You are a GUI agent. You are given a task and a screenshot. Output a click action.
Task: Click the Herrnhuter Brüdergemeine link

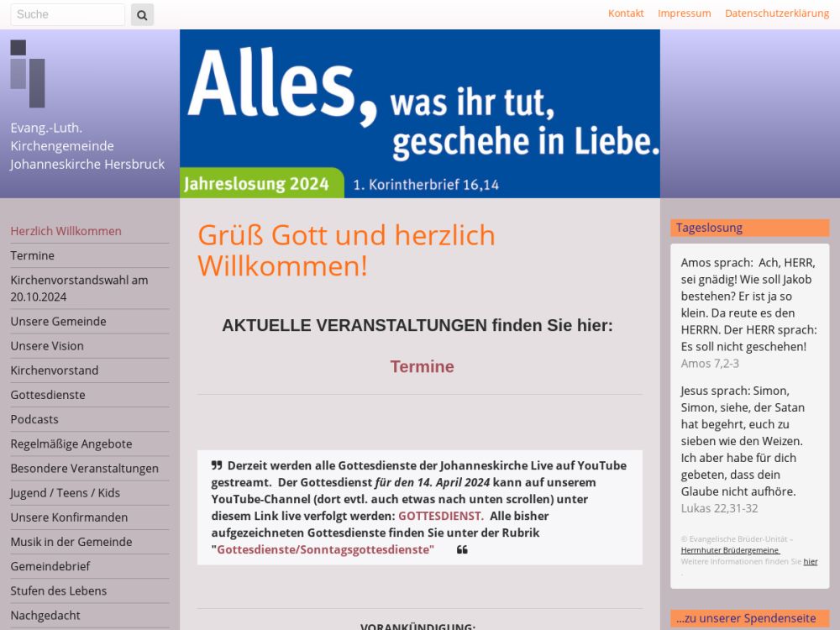click(729, 550)
